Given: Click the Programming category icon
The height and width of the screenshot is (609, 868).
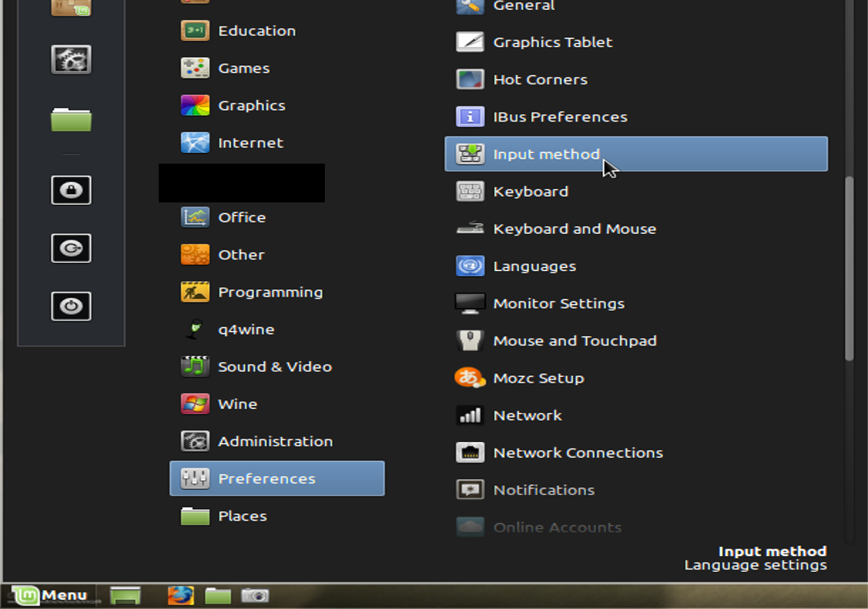Looking at the screenshot, I should click(195, 292).
